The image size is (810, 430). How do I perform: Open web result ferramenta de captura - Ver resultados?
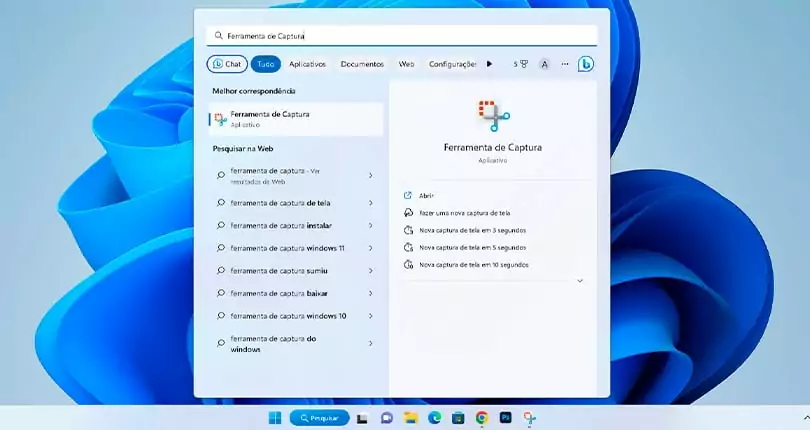(296, 176)
